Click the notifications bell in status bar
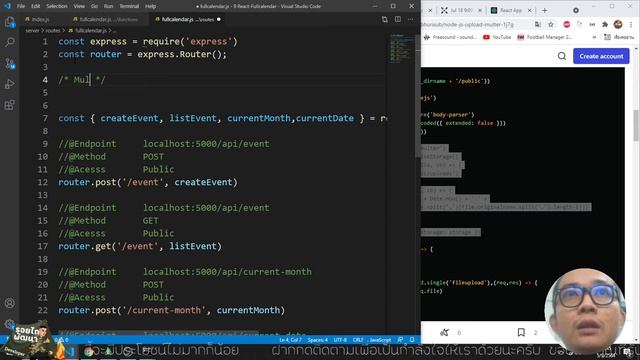The height and width of the screenshot is (360, 640). click(412, 340)
